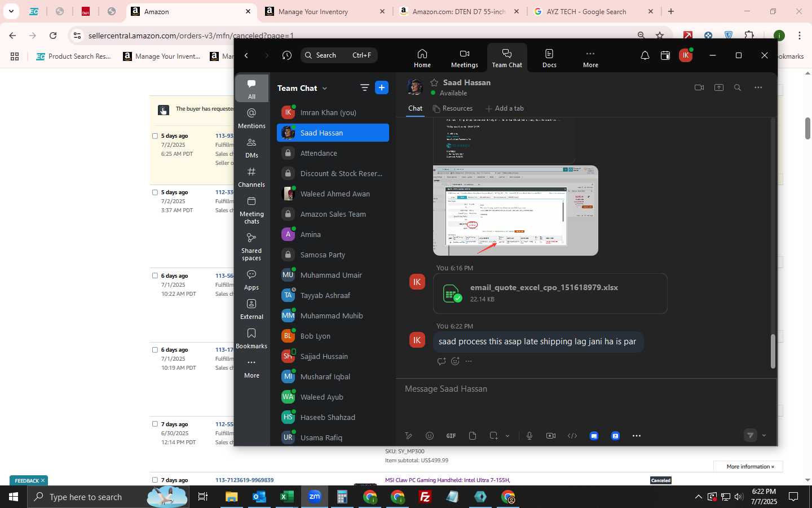This screenshot has height=508, width=812.
Task: Switch to Resources tab in chat
Action: tap(452, 108)
